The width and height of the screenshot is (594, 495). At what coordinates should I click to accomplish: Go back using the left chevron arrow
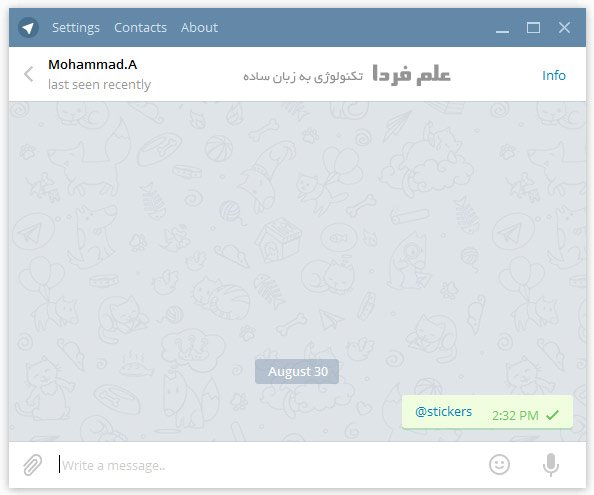pos(29,74)
